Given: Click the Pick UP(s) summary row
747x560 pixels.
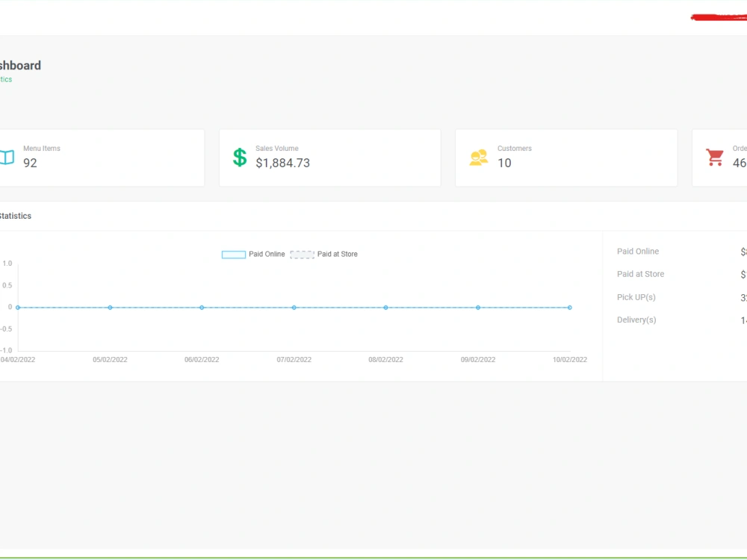Looking at the screenshot, I should [x=682, y=297].
